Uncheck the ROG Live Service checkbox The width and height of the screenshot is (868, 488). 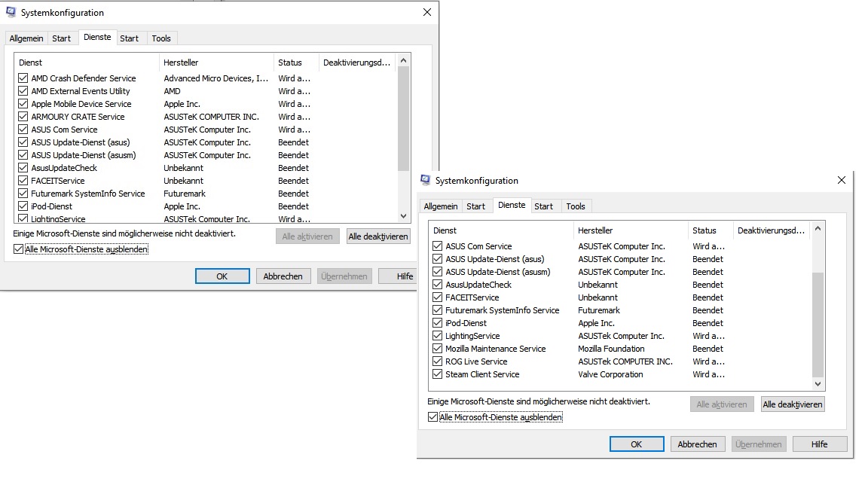[x=437, y=361]
